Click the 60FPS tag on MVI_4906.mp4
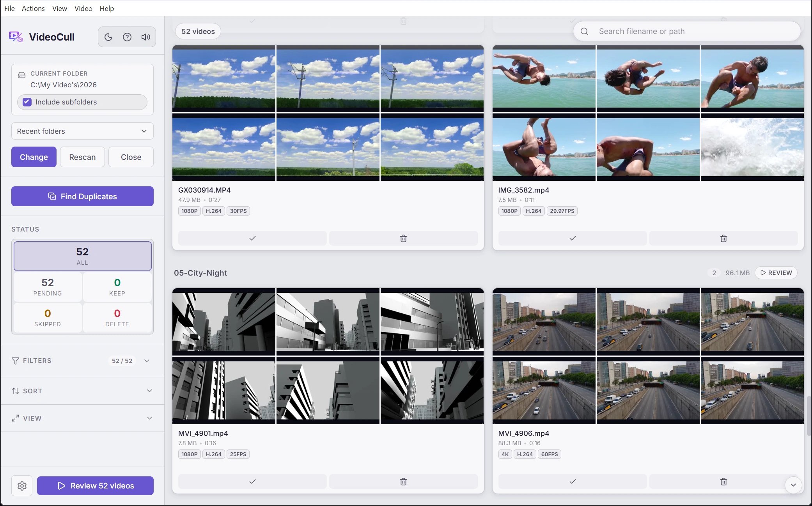The height and width of the screenshot is (506, 812). click(550, 454)
